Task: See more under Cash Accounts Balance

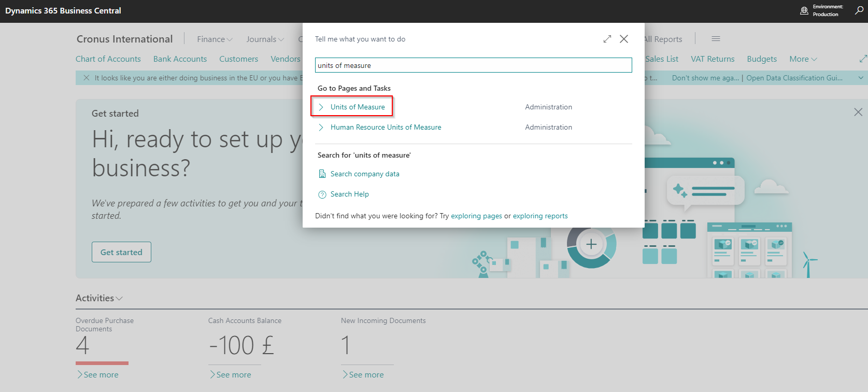Action: point(231,375)
